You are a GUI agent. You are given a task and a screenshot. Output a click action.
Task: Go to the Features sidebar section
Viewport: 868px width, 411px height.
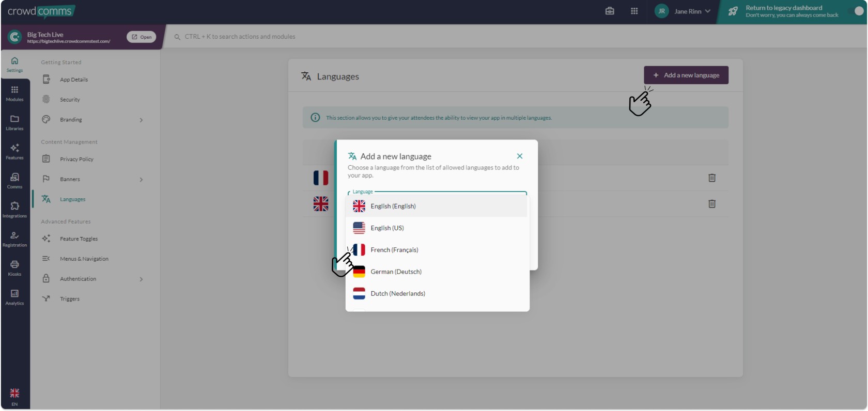click(14, 151)
